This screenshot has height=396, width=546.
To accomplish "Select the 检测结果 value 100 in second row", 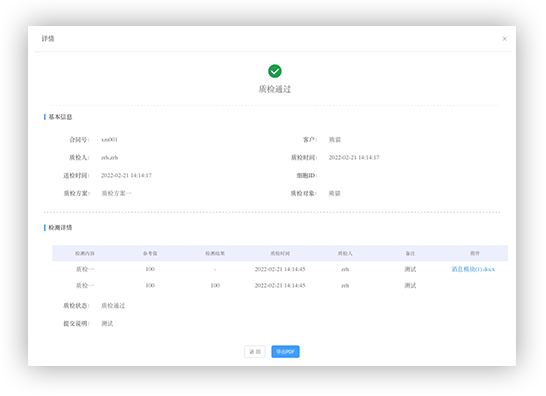I will [215, 286].
